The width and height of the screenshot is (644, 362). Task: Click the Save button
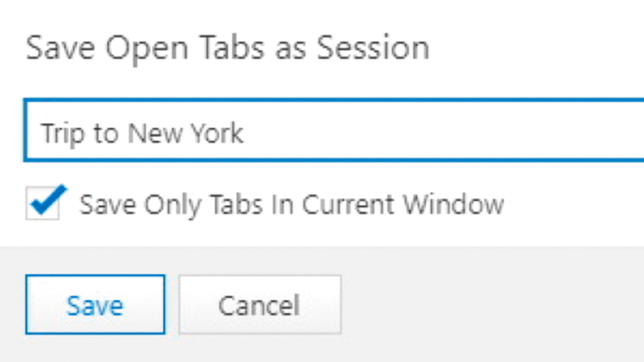[x=95, y=305]
